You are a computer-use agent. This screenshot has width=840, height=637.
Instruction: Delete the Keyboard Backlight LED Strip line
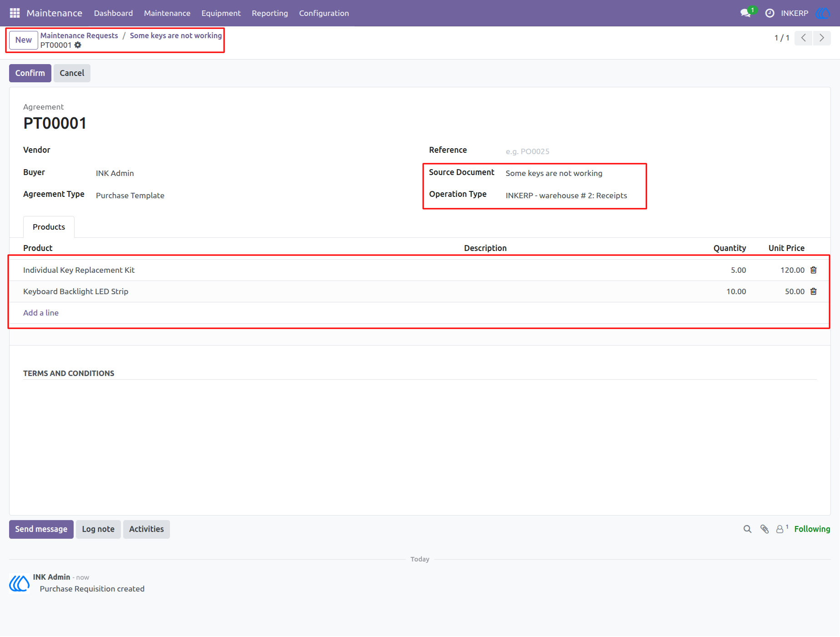pyautogui.click(x=814, y=291)
